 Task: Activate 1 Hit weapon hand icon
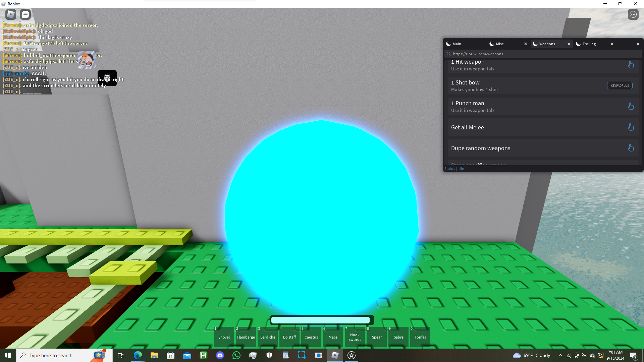point(631,65)
